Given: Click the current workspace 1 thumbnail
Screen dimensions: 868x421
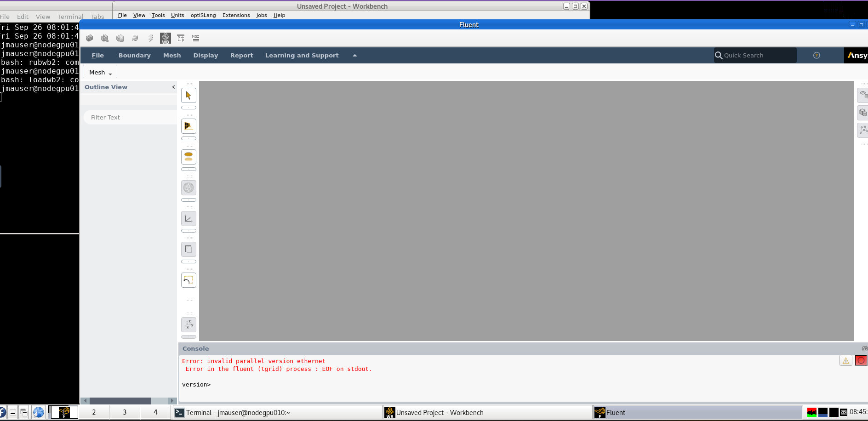Looking at the screenshot, I should [63, 412].
